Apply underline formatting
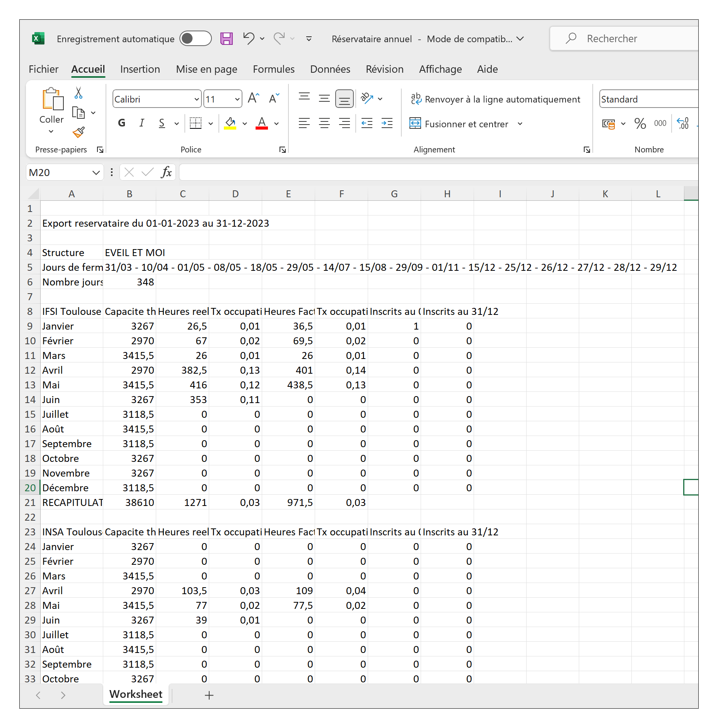The width and height of the screenshot is (718, 728). (162, 123)
